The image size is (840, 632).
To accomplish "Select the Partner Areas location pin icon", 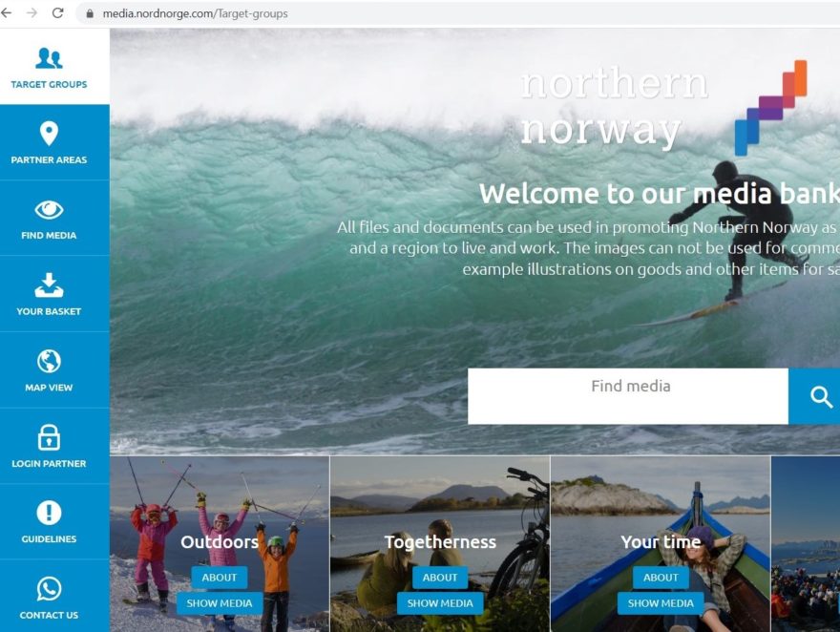I will click(49, 134).
